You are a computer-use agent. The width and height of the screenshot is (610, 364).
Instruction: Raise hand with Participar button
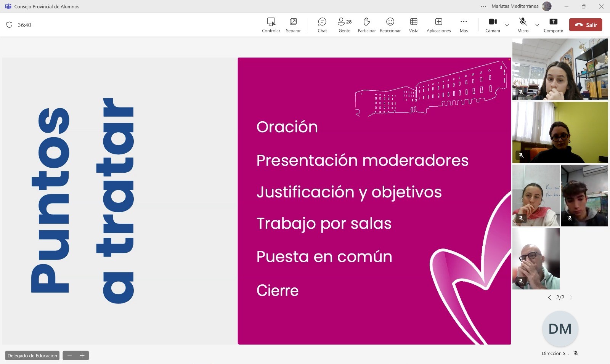[x=366, y=25]
